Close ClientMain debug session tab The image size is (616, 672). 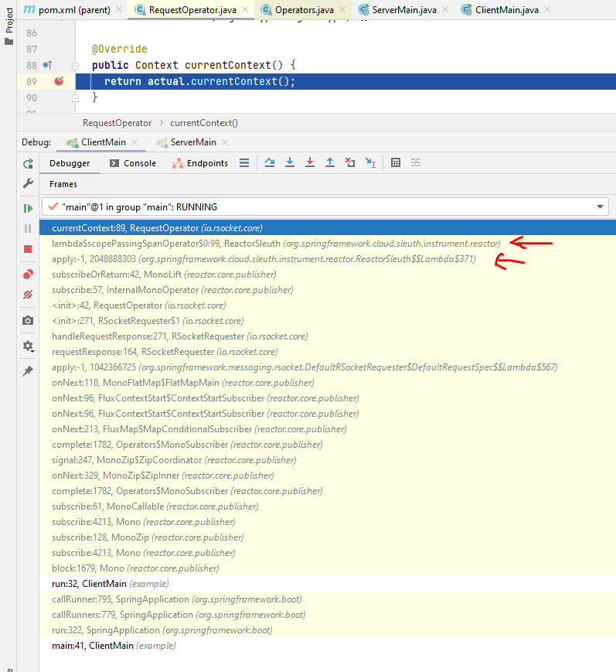point(134,142)
